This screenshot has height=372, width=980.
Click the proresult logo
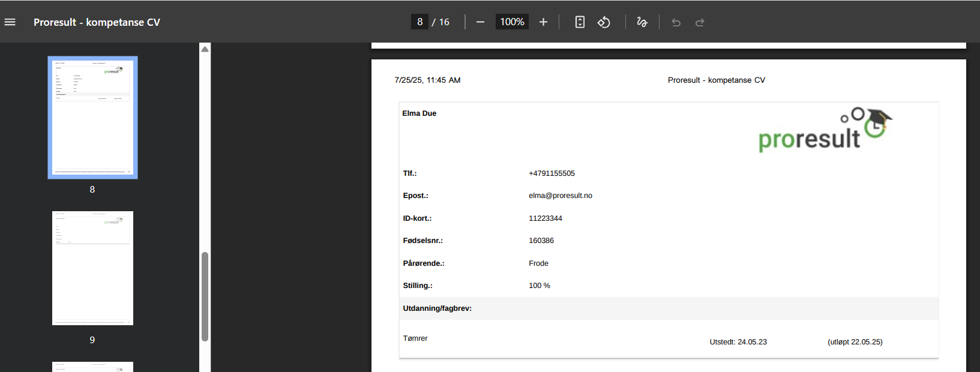825,130
